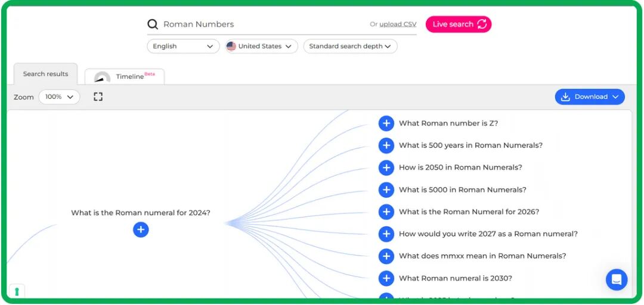Click the green keyhole icon bottom left
The width and height of the screenshot is (644, 305).
point(17,291)
